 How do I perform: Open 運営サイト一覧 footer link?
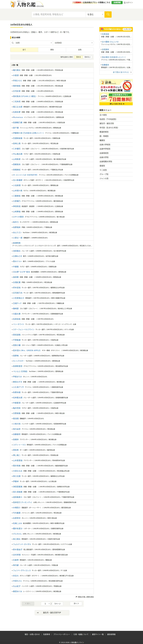(x=98, y=634)
